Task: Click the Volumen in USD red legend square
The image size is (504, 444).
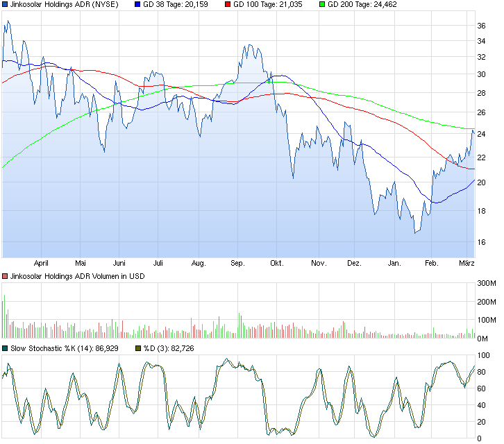Action: pos(5,276)
